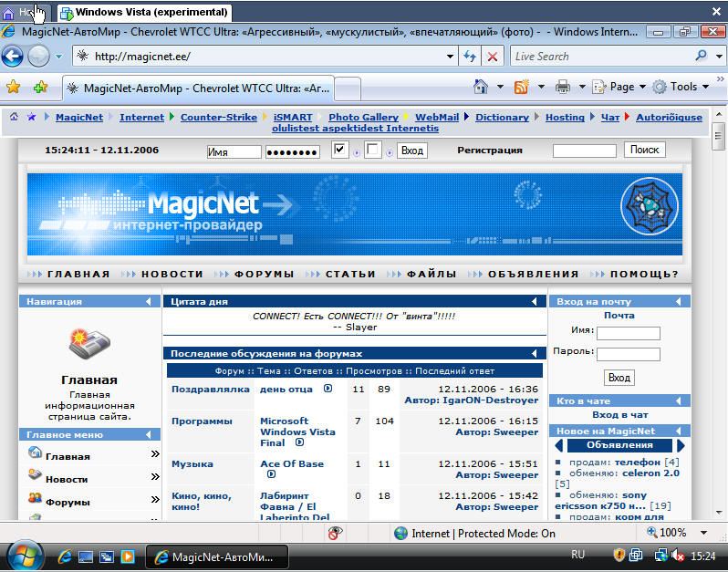Click the browser Home toolbar icon
This screenshot has width=728, height=572.
[x=481, y=87]
